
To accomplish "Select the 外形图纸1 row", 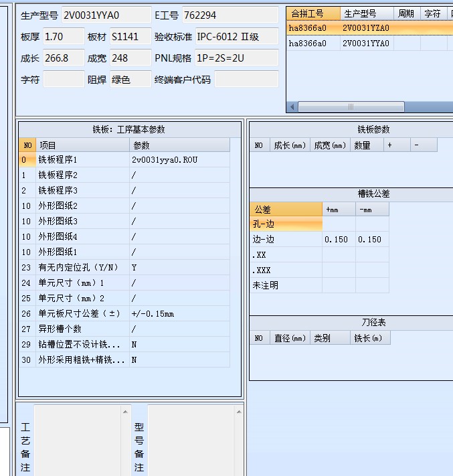I will [124, 252].
